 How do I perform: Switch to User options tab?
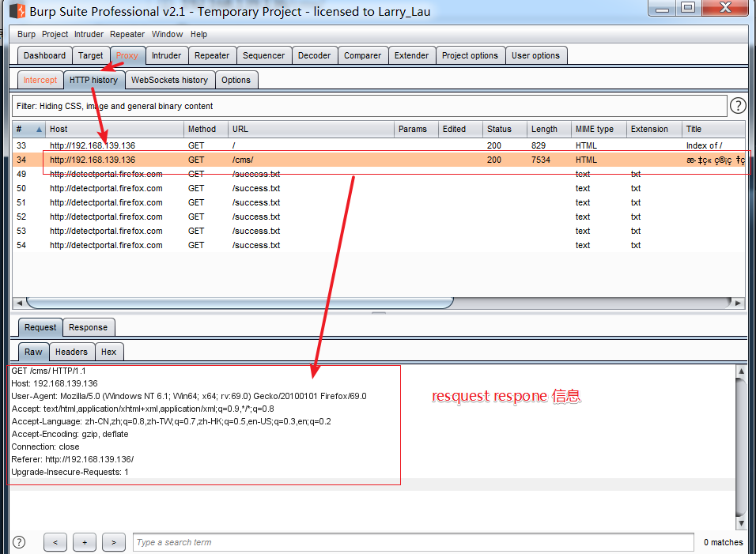tap(535, 55)
